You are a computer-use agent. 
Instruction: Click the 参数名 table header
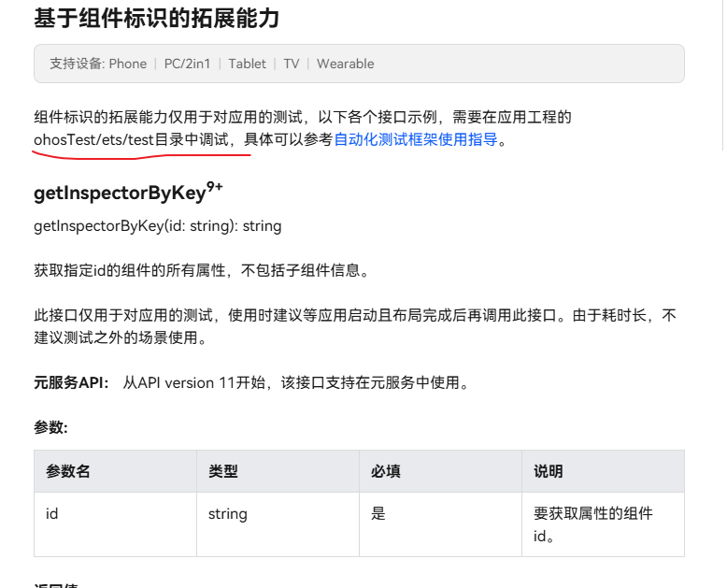[x=68, y=471]
